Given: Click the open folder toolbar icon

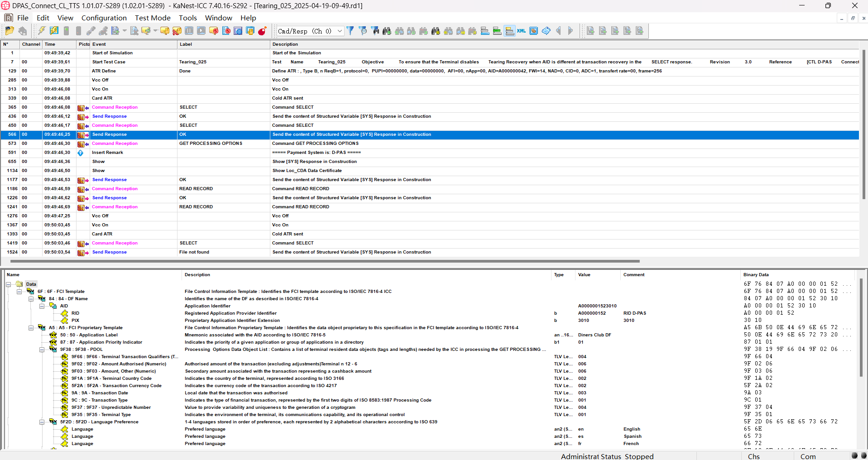Looking at the screenshot, I should pyautogui.click(x=10, y=31).
